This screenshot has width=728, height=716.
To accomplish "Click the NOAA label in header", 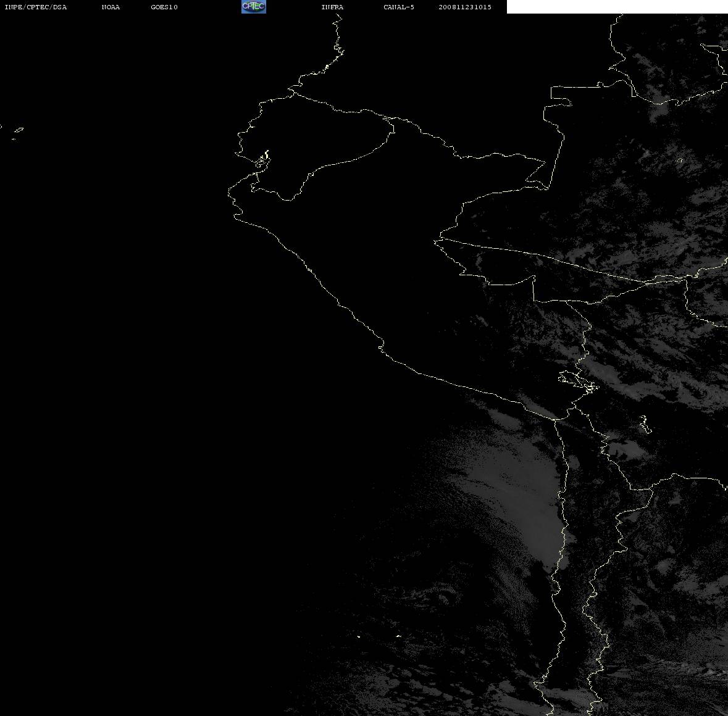I will [x=111, y=7].
